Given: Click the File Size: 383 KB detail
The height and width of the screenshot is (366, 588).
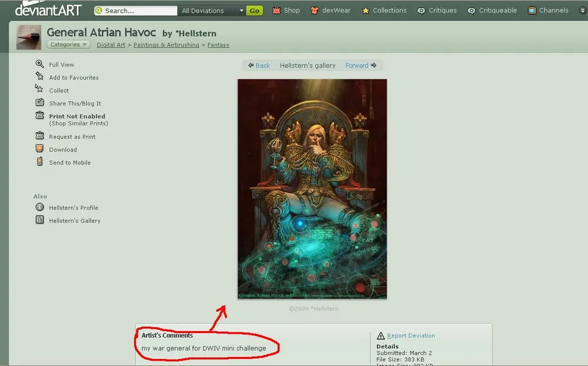Looking at the screenshot, I should [400, 360].
